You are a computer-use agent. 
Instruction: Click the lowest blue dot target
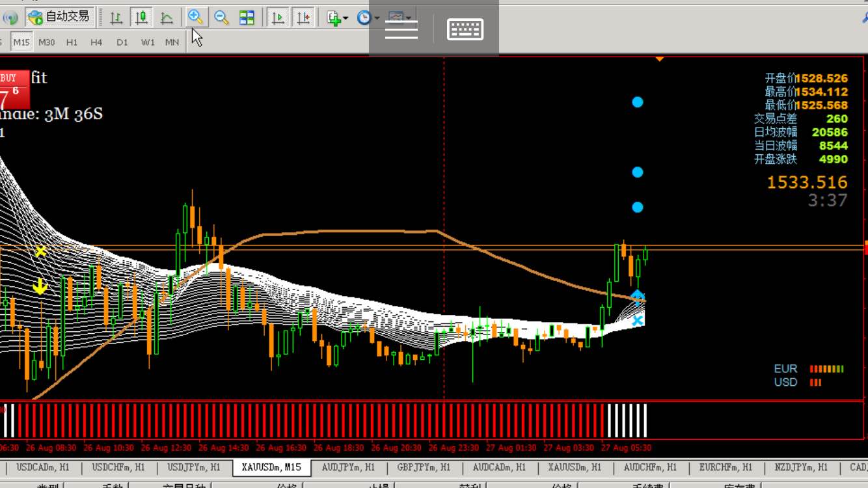tap(638, 207)
